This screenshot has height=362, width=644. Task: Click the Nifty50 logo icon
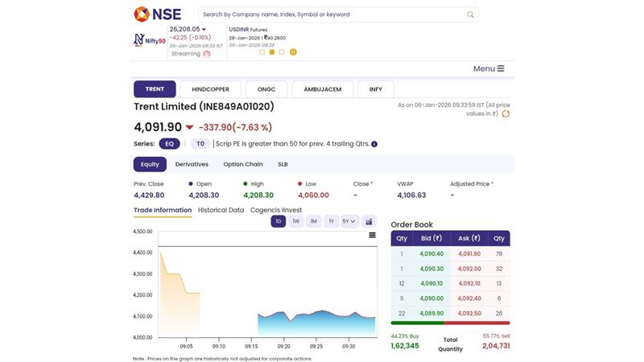149,39
